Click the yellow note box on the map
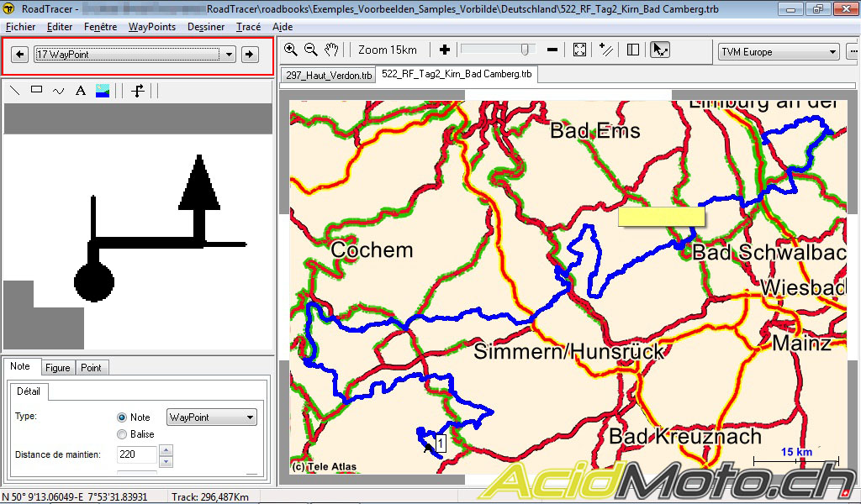This screenshot has width=861, height=504. pyautogui.click(x=661, y=217)
